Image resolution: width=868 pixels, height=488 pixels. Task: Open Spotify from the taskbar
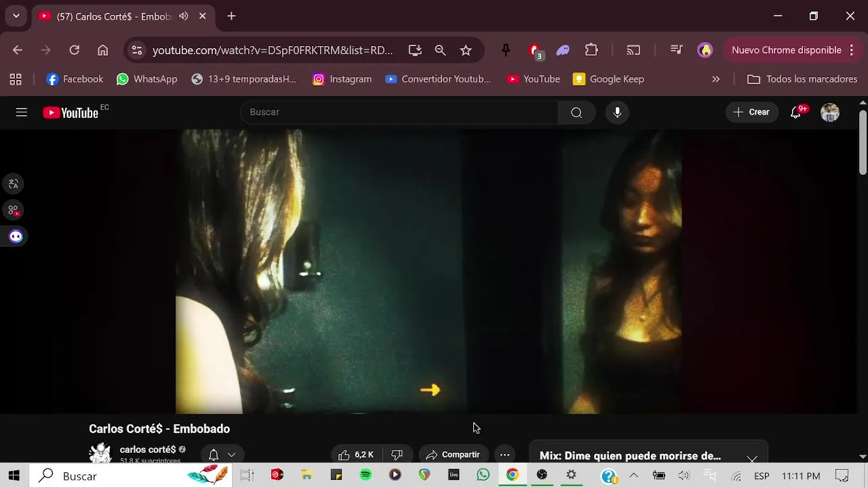pos(366,476)
